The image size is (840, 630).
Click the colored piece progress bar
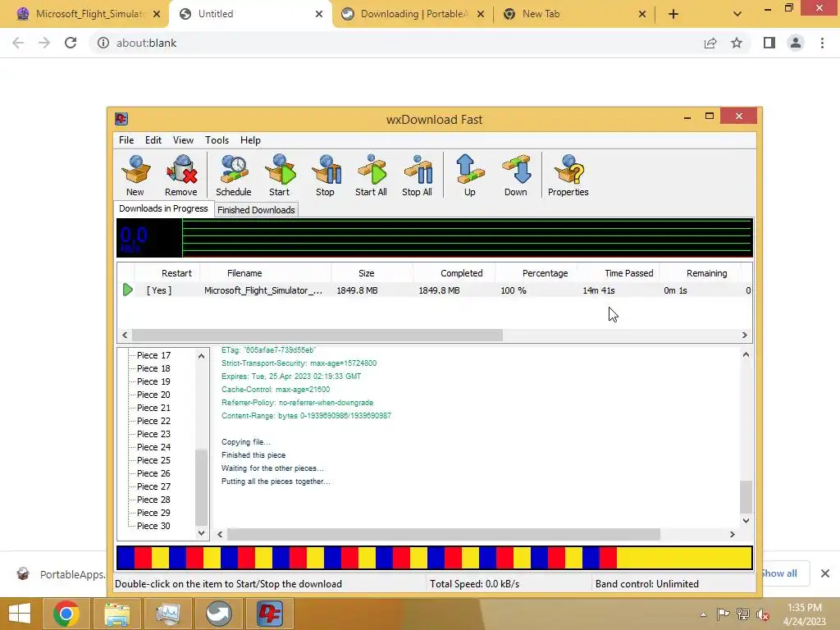tap(435, 558)
